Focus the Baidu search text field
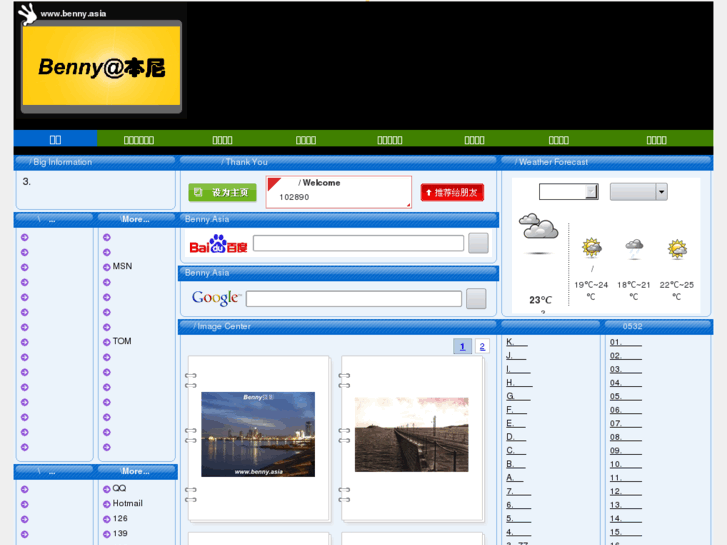 (x=358, y=243)
